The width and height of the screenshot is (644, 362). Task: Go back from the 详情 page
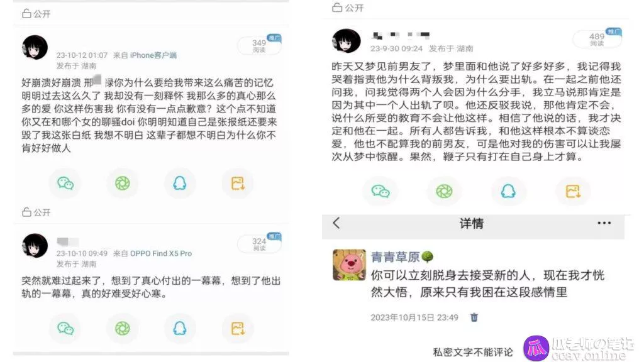[336, 223]
